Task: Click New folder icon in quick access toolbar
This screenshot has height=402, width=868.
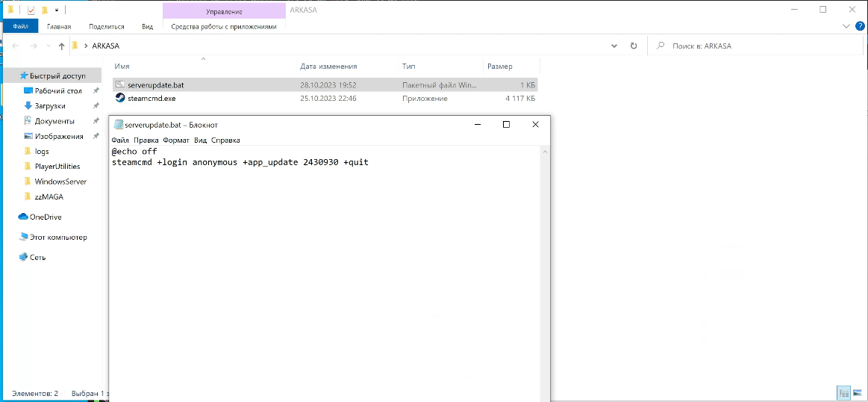Action: click(x=46, y=10)
